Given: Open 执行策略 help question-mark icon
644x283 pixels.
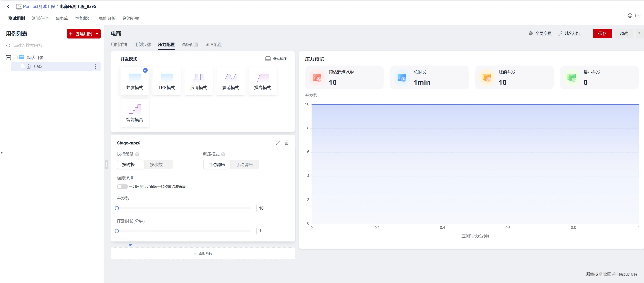Looking at the screenshot, I should (x=137, y=154).
